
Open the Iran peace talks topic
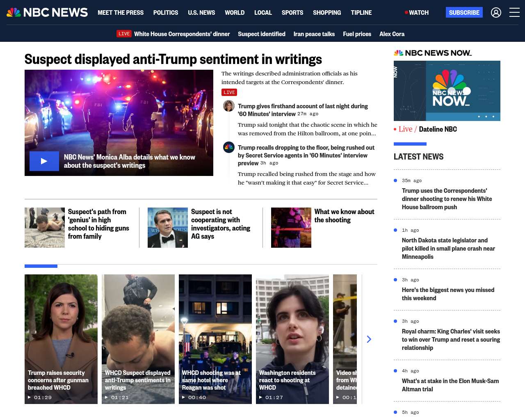tap(314, 34)
